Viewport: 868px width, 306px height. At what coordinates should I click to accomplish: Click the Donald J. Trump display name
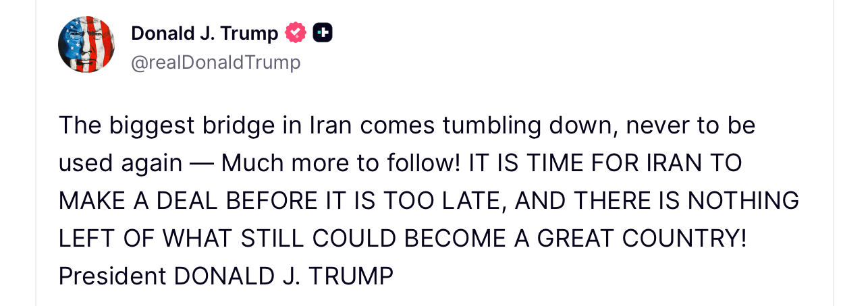point(204,33)
